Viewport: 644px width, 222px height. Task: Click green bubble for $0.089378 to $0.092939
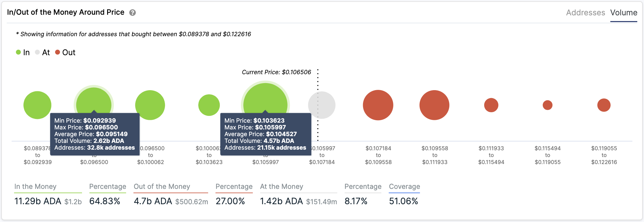click(37, 105)
